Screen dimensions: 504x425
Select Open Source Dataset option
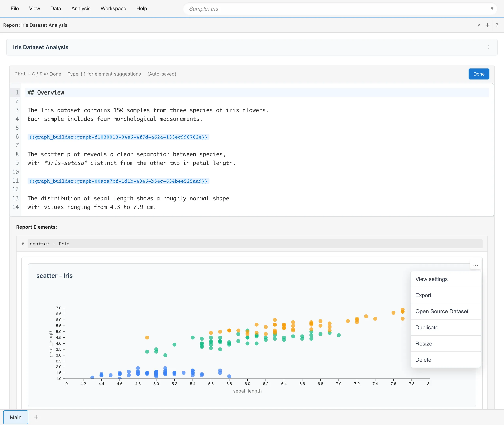point(442,311)
